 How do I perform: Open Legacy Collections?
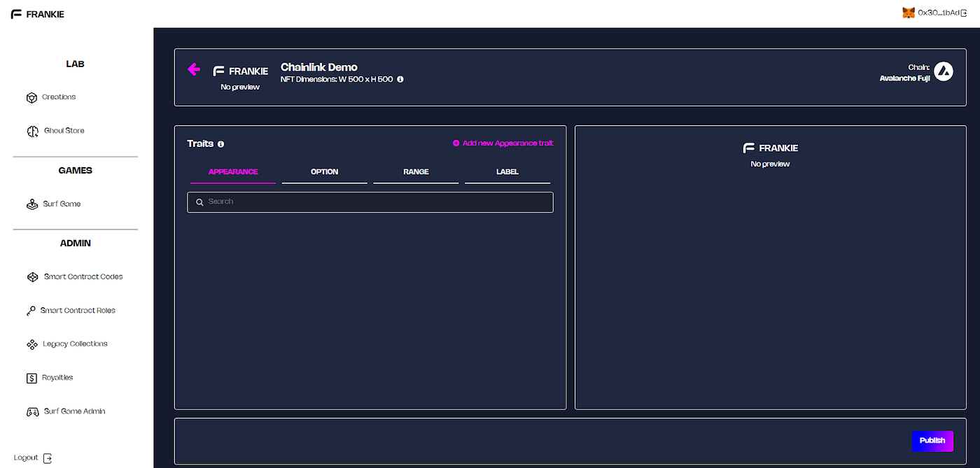click(75, 344)
